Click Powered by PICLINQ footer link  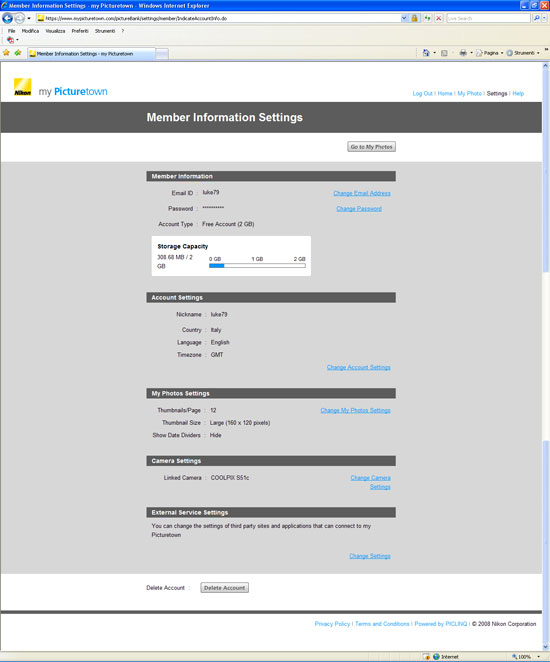[x=441, y=624]
